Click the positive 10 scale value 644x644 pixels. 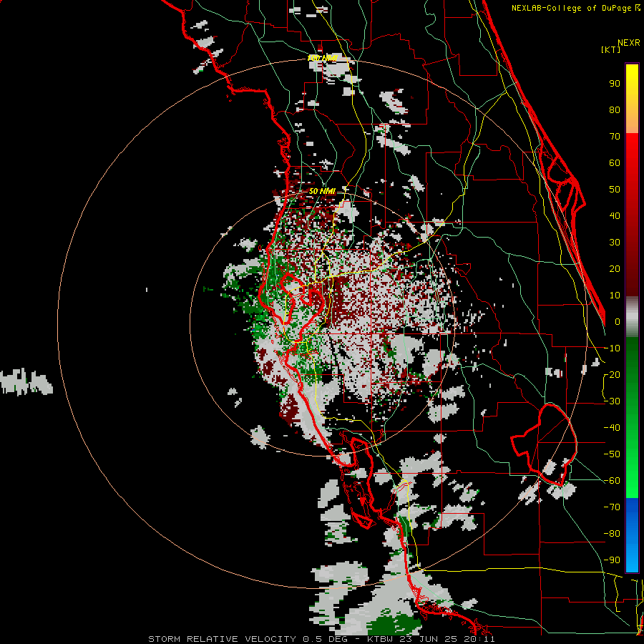point(615,296)
